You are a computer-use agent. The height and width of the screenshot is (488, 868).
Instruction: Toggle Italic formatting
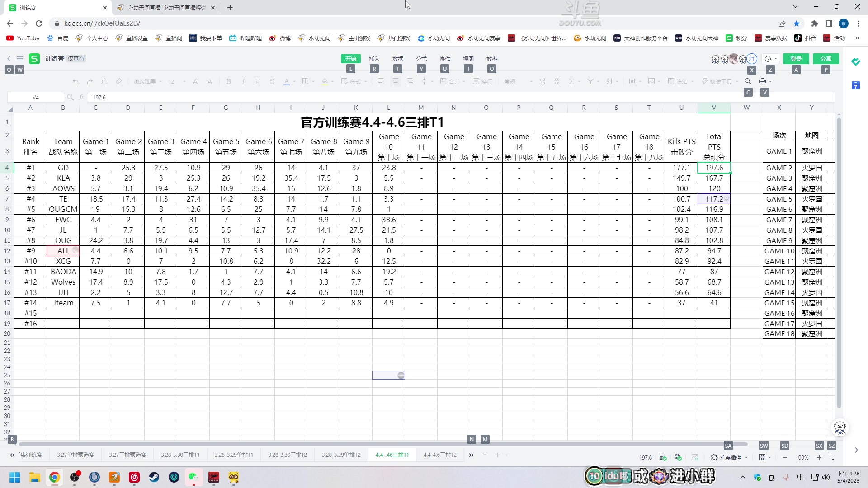pos(243,82)
